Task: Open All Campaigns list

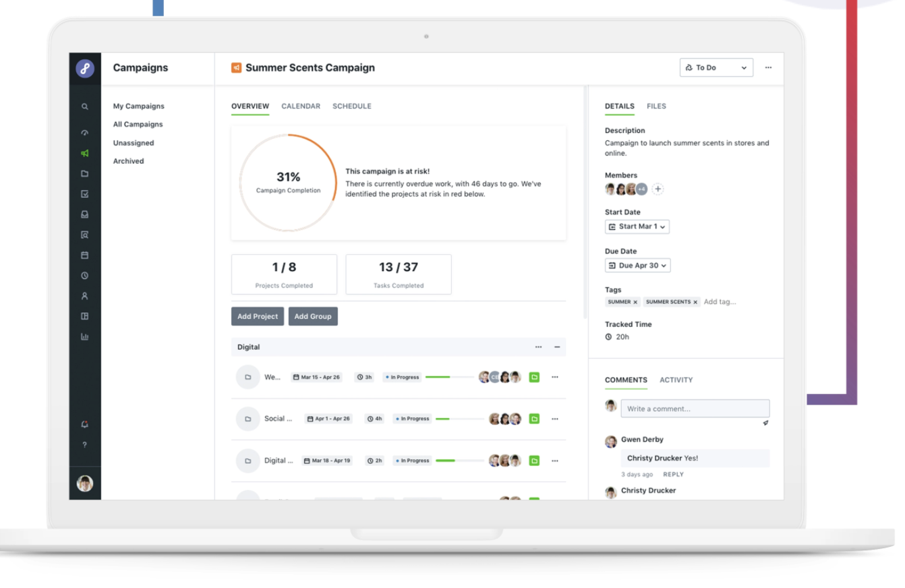Action: [x=138, y=124]
